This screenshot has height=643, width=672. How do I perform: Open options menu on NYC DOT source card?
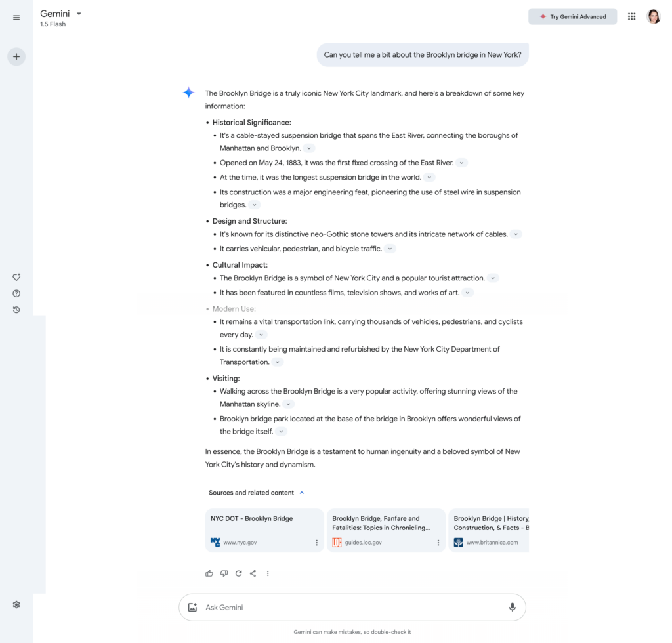click(317, 543)
